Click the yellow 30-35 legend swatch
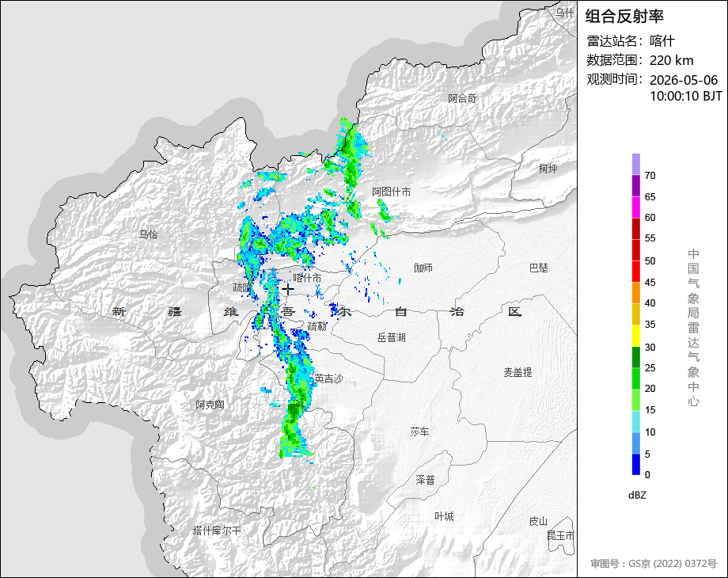The width and height of the screenshot is (728, 578). pos(636,335)
